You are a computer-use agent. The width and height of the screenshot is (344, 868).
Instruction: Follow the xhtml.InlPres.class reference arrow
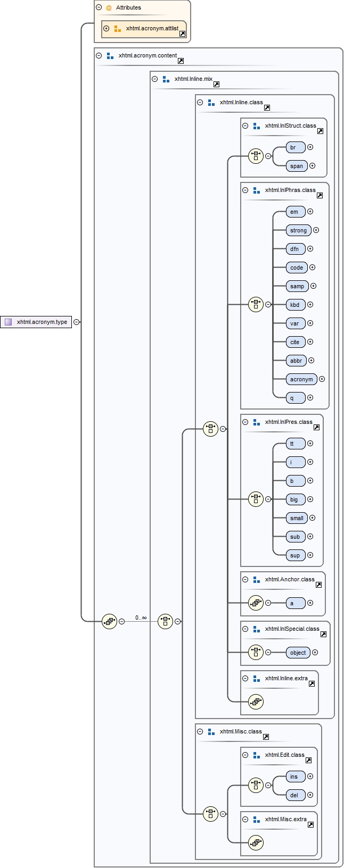tap(316, 427)
